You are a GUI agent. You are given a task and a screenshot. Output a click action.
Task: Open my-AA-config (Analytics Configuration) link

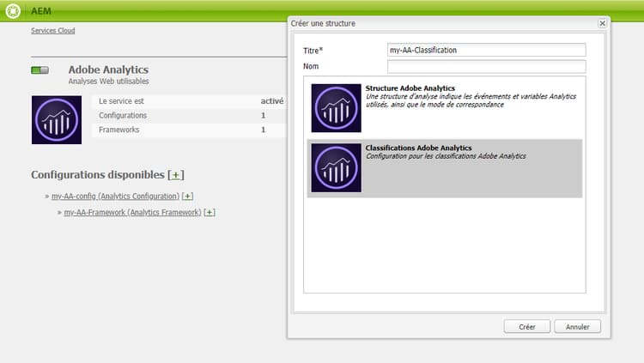(115, 197)
